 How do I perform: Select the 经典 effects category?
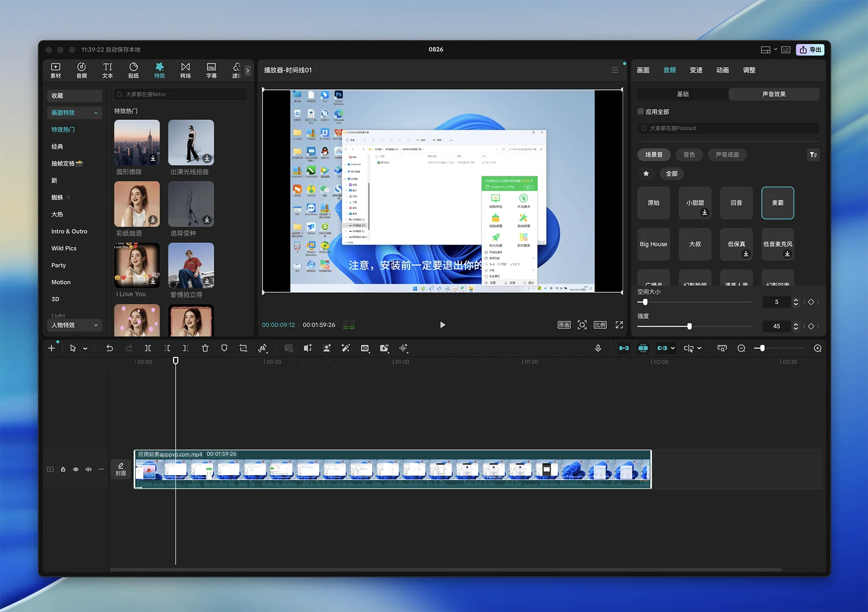[x=57, y=146]
